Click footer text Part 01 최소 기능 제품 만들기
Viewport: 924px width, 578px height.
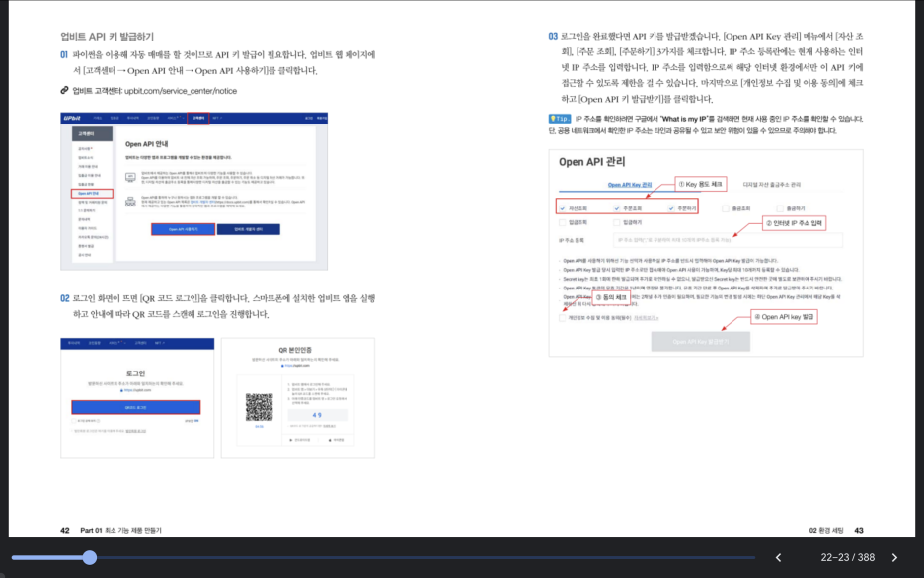click(120, 531)
